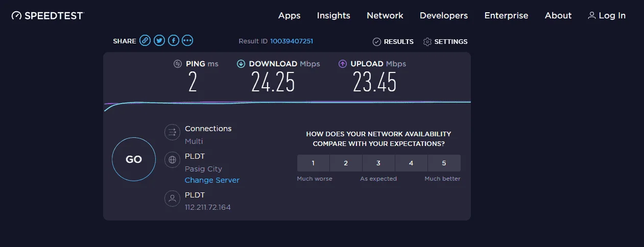Screen dimensions: 644x247
Task: Click Pasig City server location
Action: point(203,169)
